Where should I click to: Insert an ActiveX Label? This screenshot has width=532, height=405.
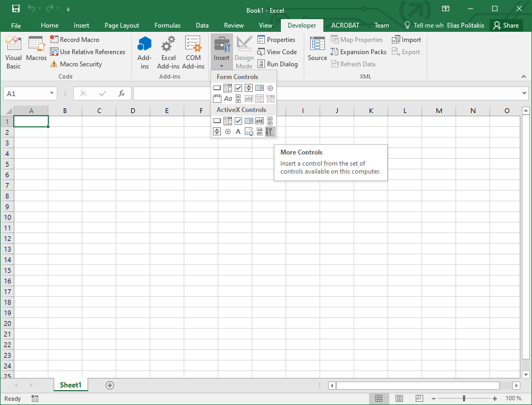tap(238, 132)
